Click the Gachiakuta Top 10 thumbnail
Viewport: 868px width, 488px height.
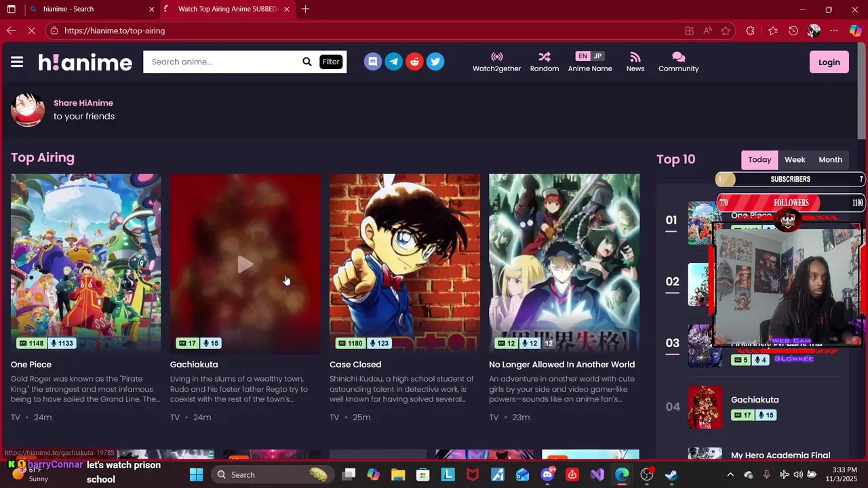[705, 407]
